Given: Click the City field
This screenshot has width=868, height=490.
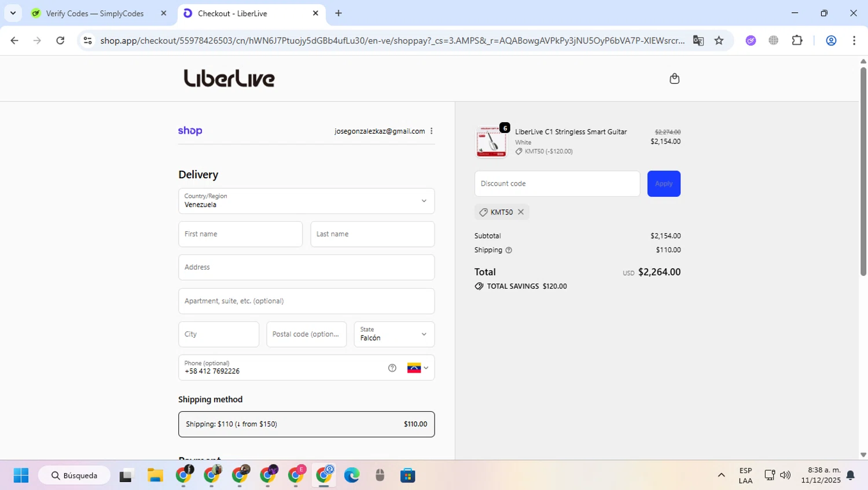Looking at the screenshot, I should (x=219, y=334).
